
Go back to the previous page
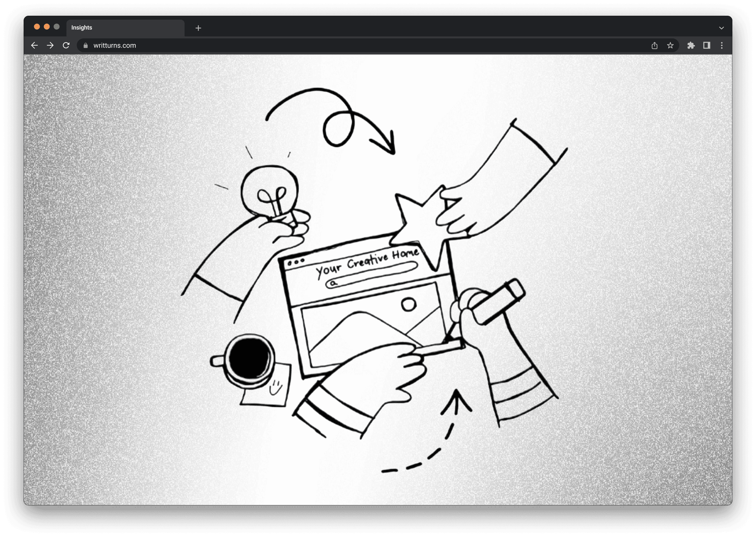pos(34,45)
